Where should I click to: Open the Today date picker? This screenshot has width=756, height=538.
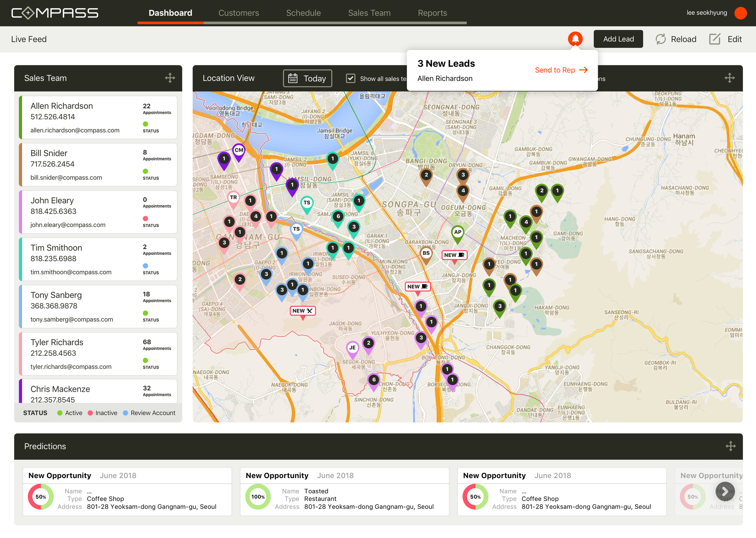(x=308, y=78)
